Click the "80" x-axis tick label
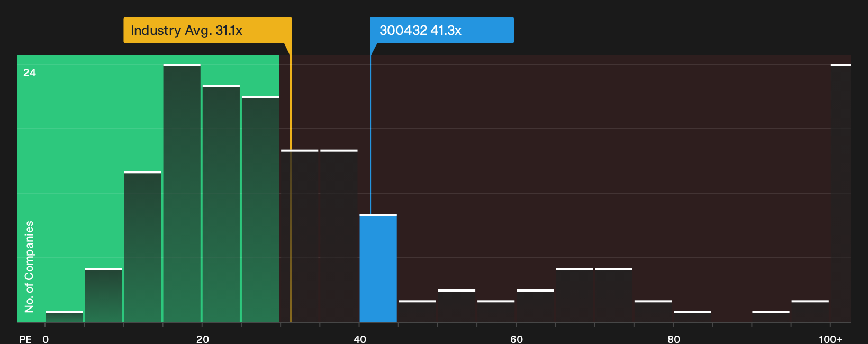This screenshot has width=868, height=344. coord(674,339)
